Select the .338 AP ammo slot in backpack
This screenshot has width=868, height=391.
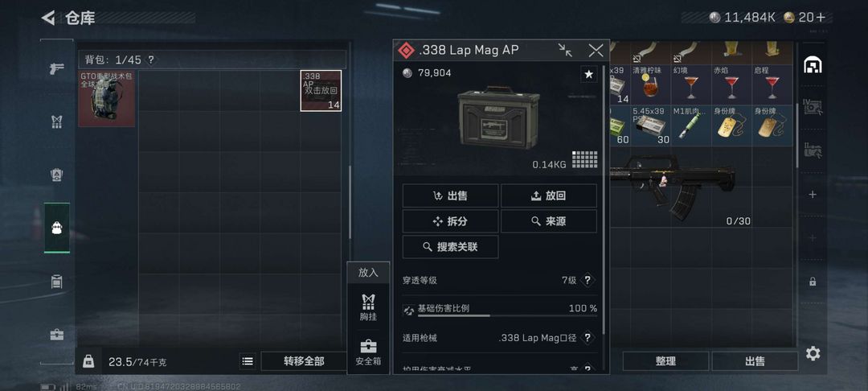(x=321, y=91)
